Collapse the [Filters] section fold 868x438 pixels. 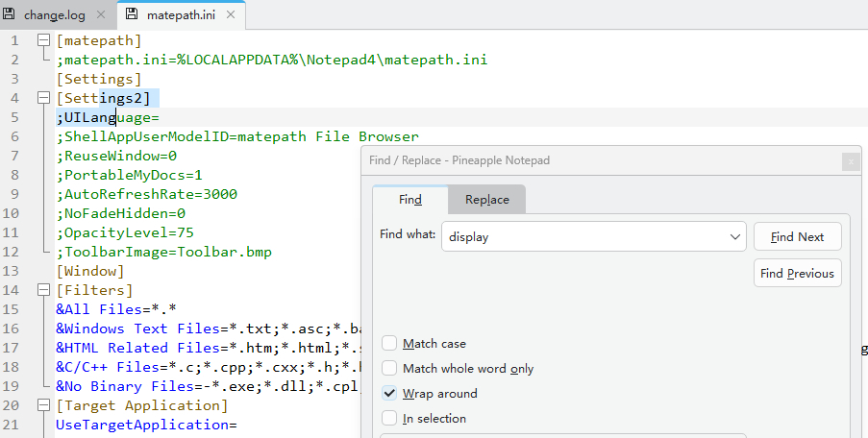click(43, 290)
